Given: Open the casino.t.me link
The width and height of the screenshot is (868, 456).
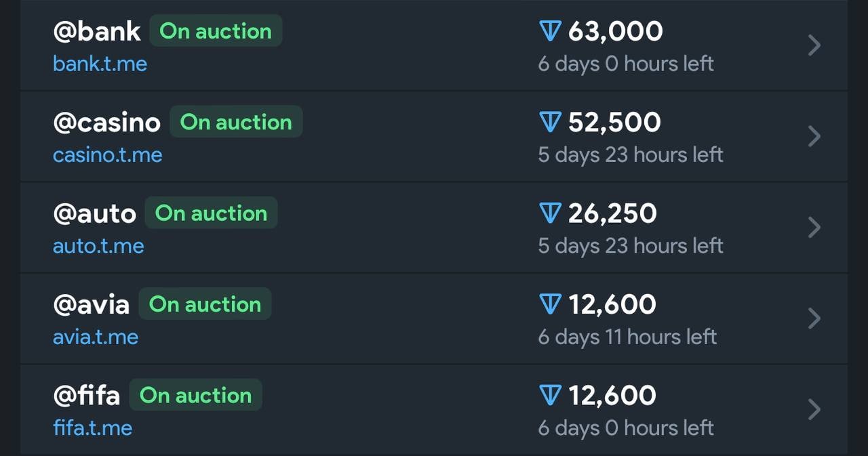Looking at the screenshot, I should [x=107, y=155].
